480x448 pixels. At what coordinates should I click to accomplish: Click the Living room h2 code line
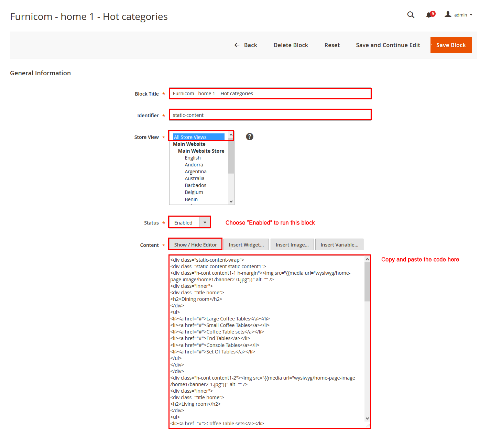point(195,404)
